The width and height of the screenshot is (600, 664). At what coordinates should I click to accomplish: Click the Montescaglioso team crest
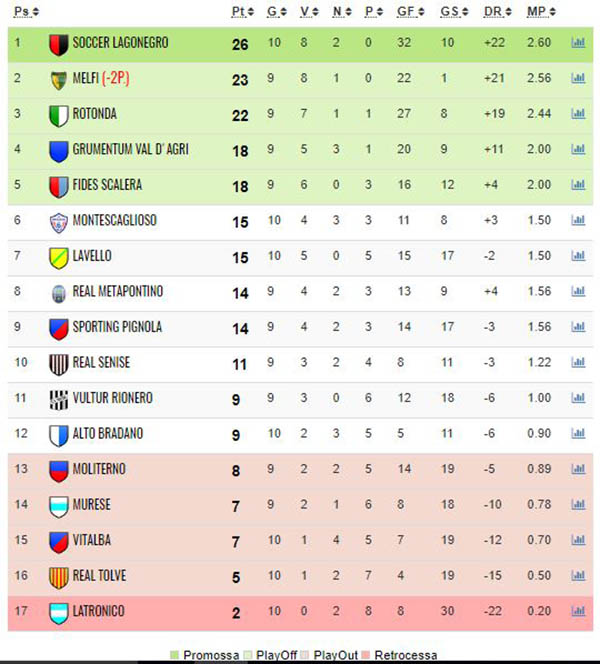pos(58,223)
